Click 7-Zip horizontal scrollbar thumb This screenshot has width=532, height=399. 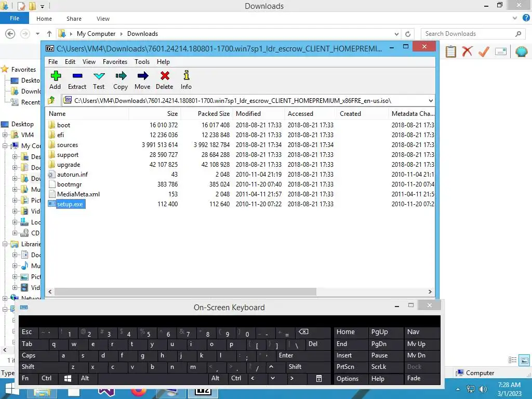185,292
